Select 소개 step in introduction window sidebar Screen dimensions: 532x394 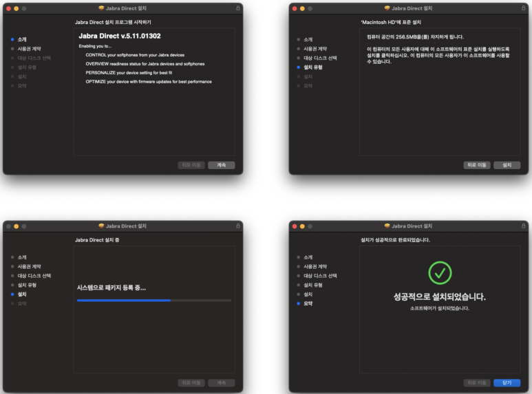pos(22,40)
